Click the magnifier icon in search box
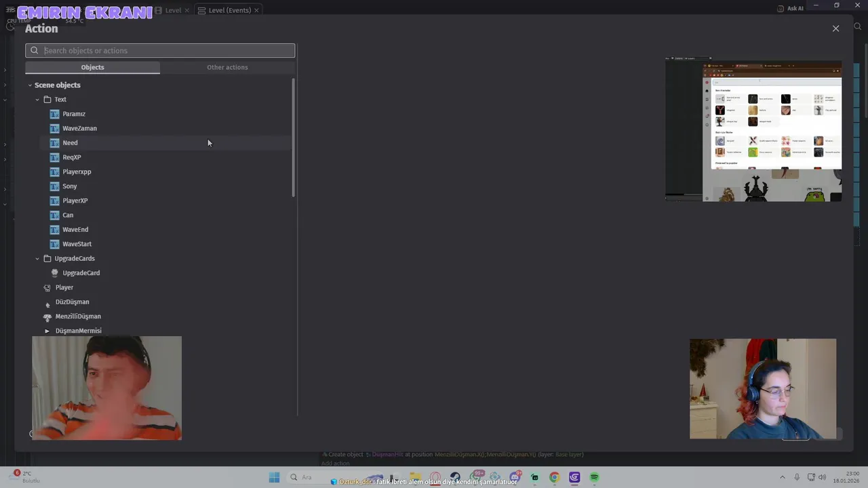Viewport: 868px width, 488px height. point(35,50)
